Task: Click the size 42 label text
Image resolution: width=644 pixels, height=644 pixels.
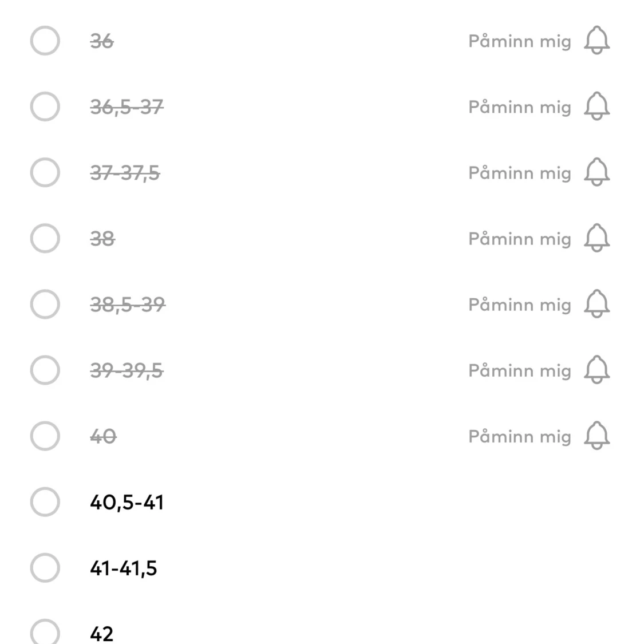Action: click(x=102, y=634)
